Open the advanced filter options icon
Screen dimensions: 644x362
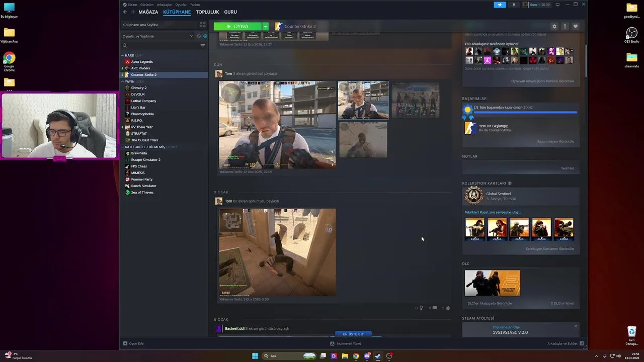[x=203, y=46]
